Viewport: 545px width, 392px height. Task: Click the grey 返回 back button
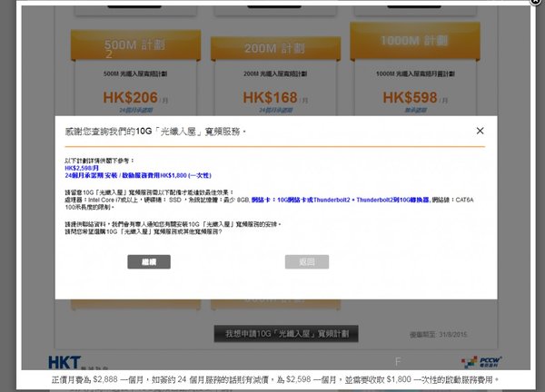point(307,262)
